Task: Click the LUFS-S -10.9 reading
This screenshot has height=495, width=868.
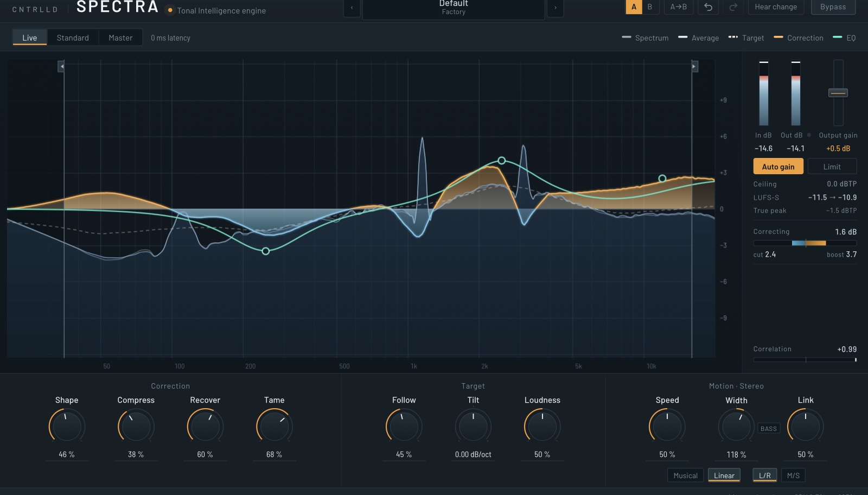Action: coord(847,198)
